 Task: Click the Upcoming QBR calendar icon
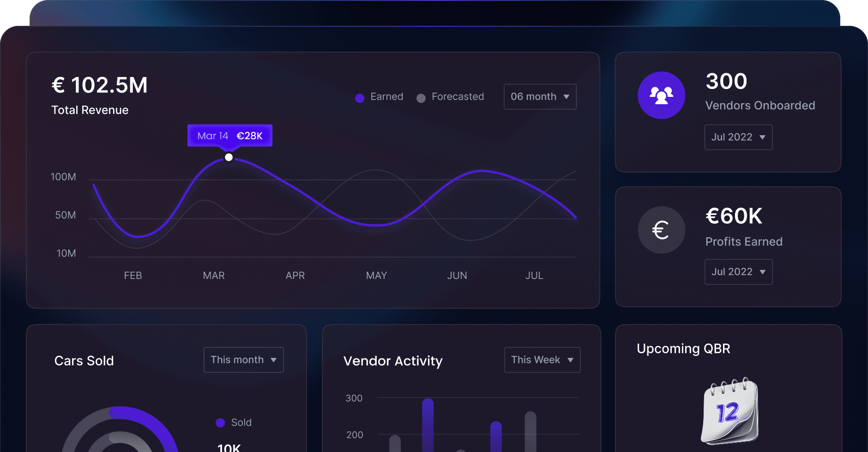pyautogui.click(x=729, y=411)
